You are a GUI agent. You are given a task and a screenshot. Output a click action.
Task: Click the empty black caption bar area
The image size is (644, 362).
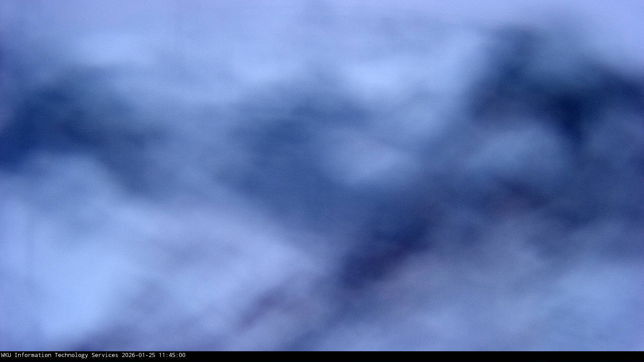[402, 357]
